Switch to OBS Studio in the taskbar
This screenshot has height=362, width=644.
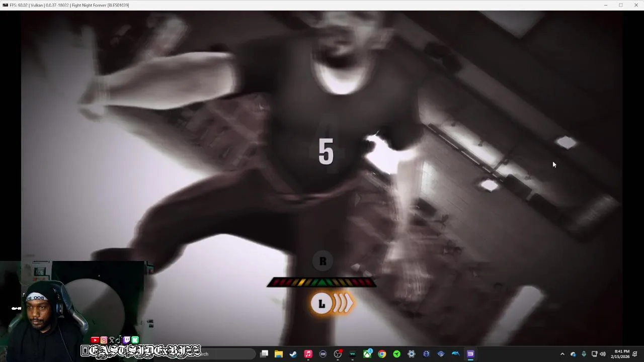tap(338, 354)
